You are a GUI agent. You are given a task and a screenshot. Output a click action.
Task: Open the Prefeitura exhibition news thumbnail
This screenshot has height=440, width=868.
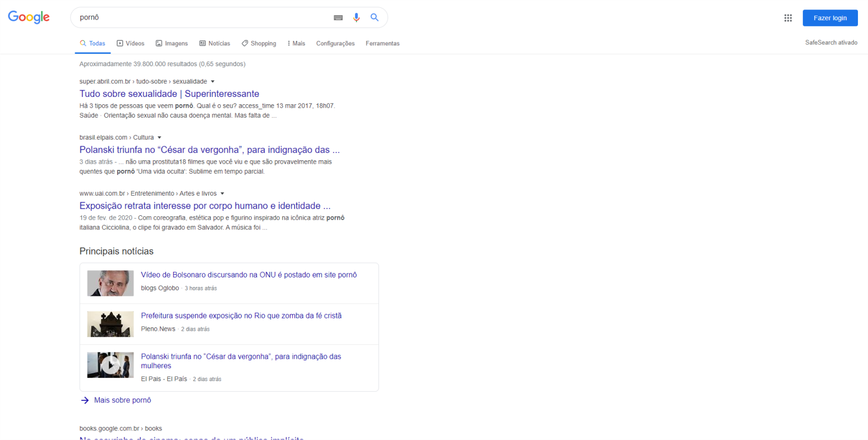coord(110,324)
